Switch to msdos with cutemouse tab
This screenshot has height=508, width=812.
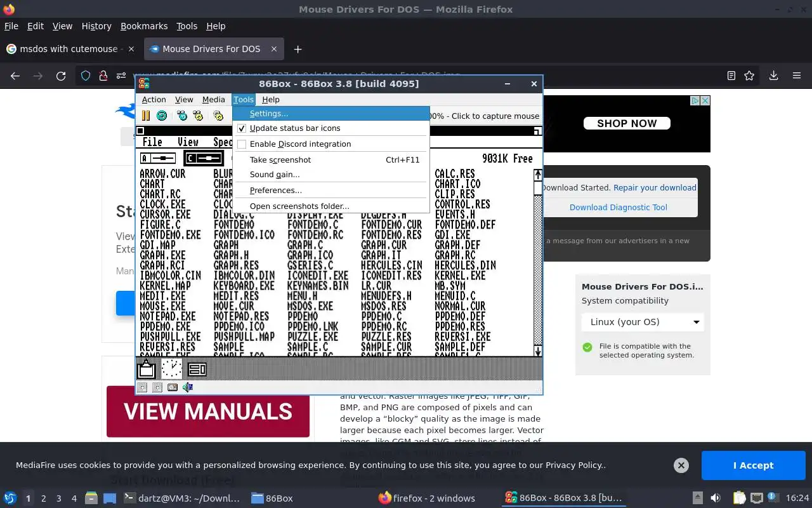point(70,49)
